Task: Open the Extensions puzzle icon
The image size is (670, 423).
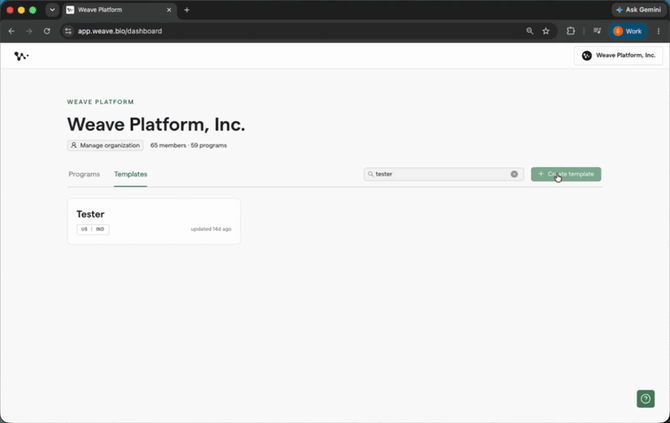Action: pos(570,31)
